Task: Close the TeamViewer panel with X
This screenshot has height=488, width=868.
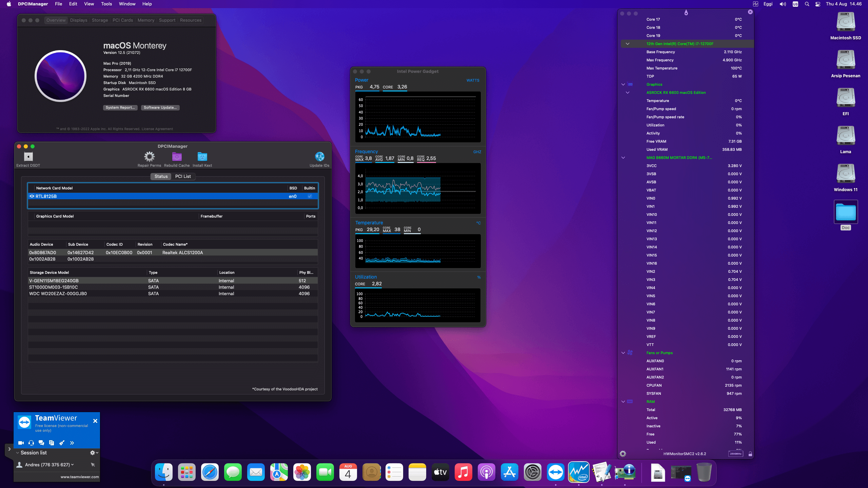Action: pos(95,421)
